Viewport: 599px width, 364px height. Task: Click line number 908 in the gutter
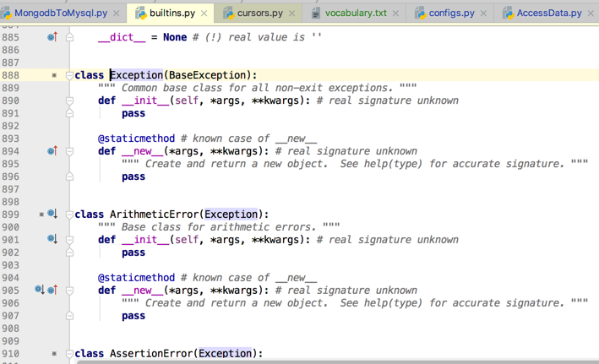10,328
